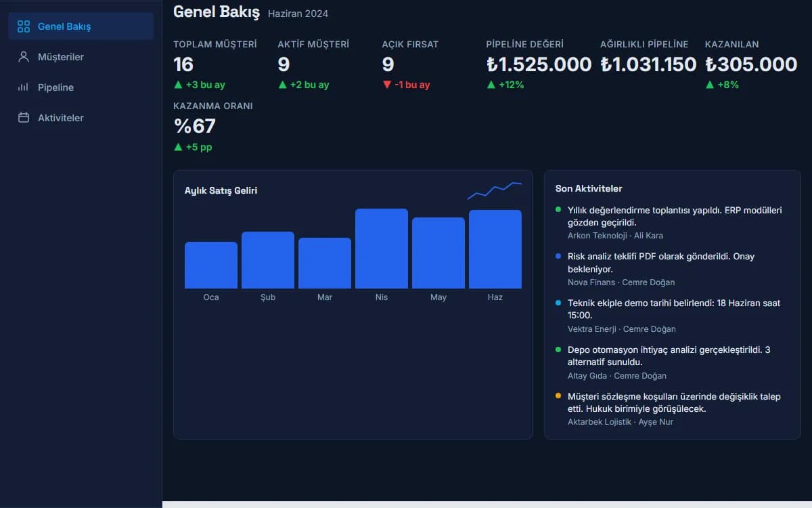The height and width of the screenshot is (508, 812).
Task: Click Altay Gıda · Cemre Doğan
Action: point(617,376)
